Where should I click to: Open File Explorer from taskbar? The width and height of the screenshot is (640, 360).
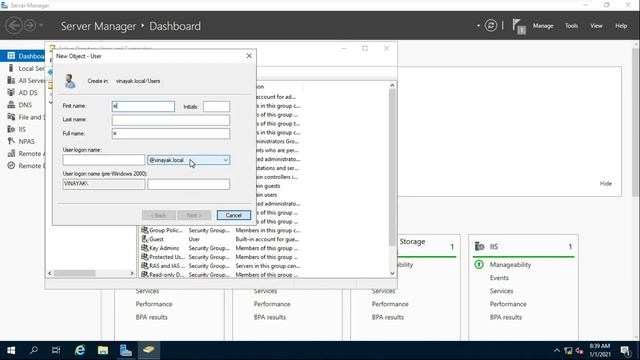tap(103, 351)
